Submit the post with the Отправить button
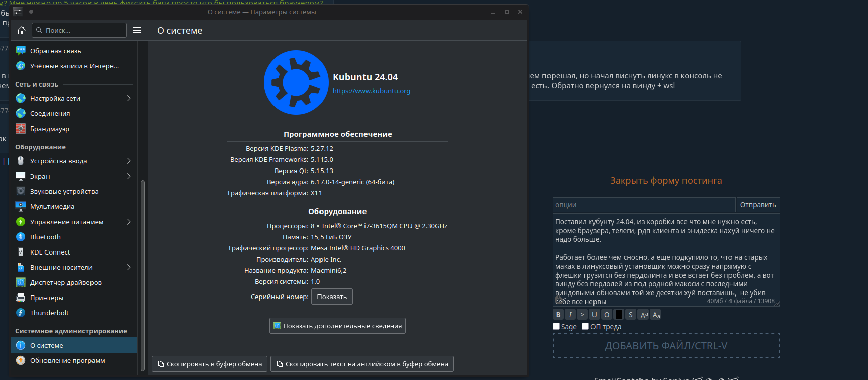Screen dimensions: 868x380 pos(758,205)
